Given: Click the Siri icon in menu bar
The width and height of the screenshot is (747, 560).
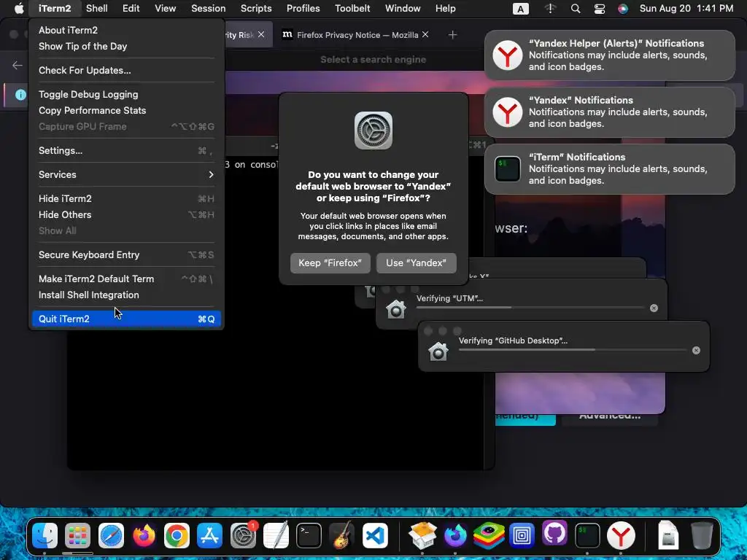Looking at the screenshot, I should tap(623, 9).
